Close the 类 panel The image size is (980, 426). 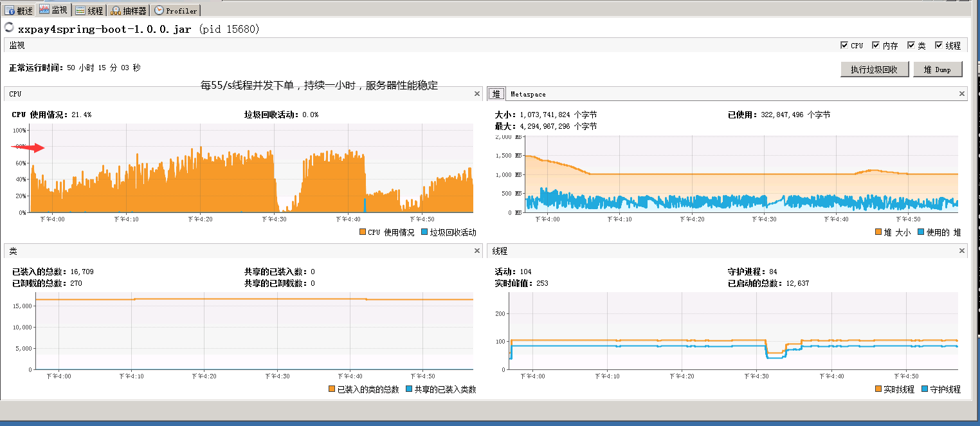(x=477, y=251)
